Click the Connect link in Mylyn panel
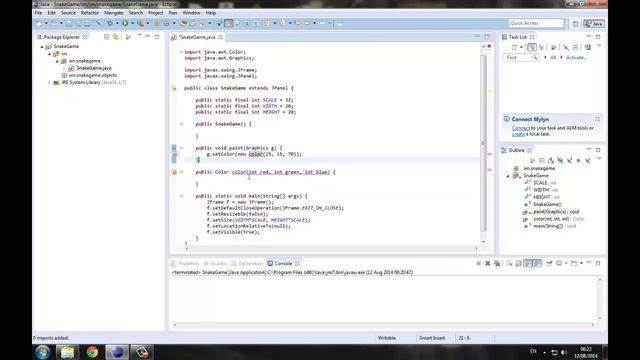Viewport: 640px width, 360px height. tap(521, 128)
